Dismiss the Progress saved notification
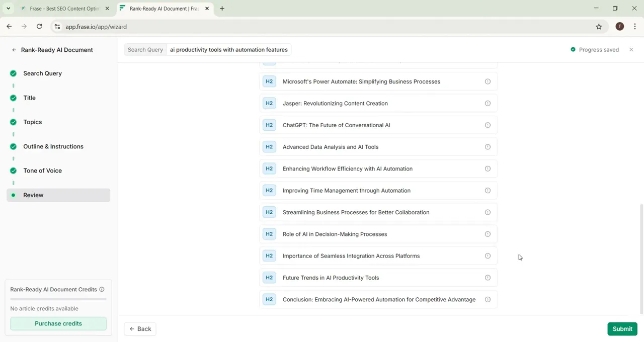This screenshot has height=342, width=644. 631,50
